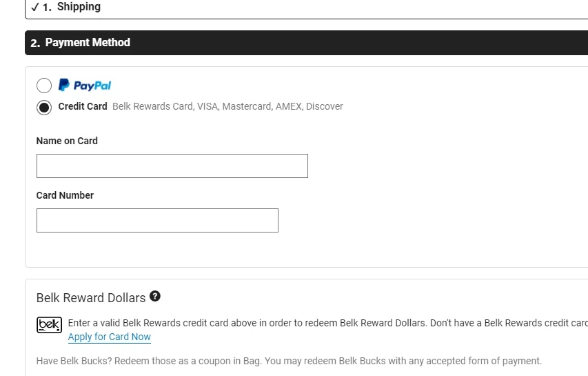Click the Credit Card option label
588x376 pixels.
83,106
